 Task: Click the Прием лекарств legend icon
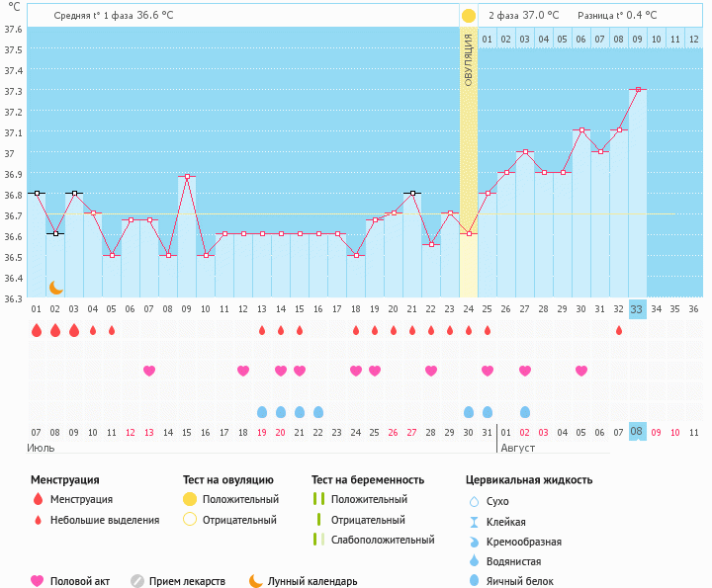[x=137, y=581]
